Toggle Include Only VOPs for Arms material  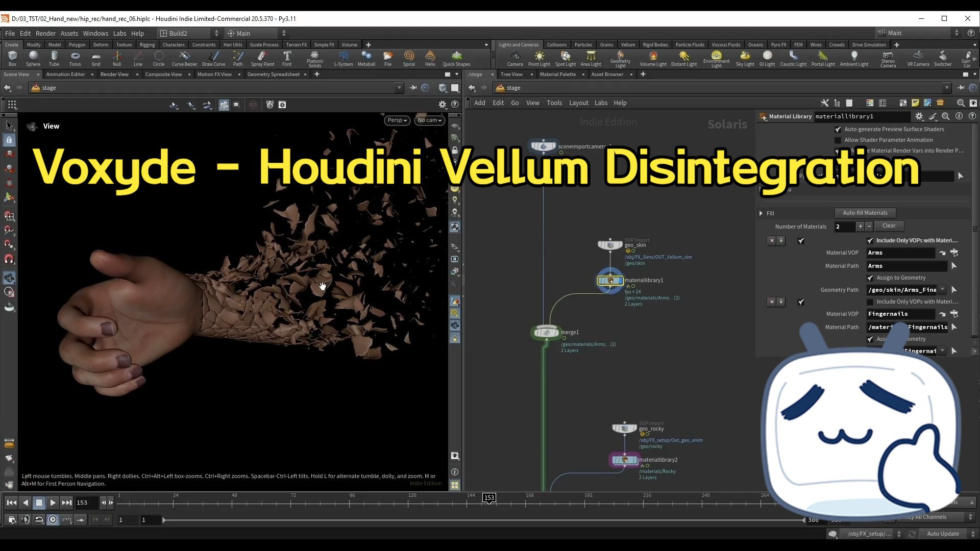pos(870,241)
